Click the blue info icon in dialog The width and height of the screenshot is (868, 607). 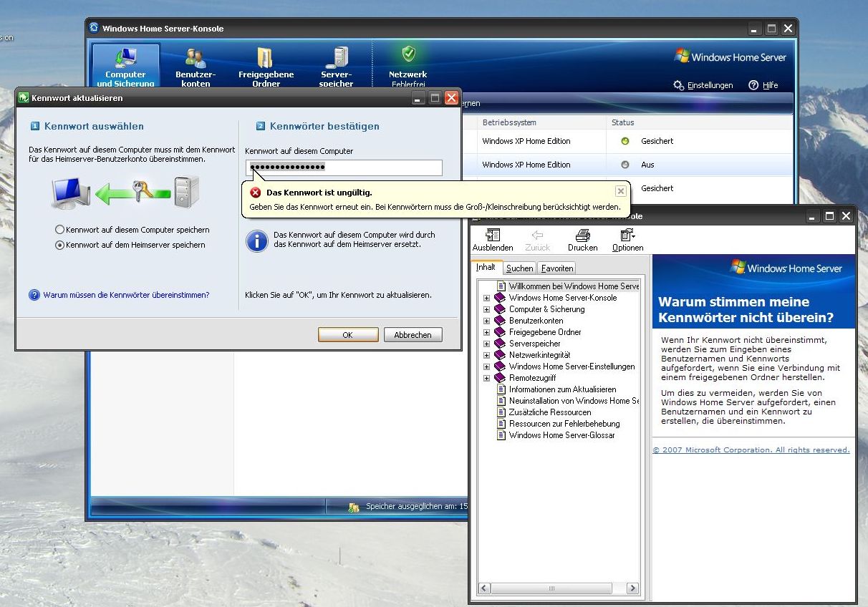256,241
